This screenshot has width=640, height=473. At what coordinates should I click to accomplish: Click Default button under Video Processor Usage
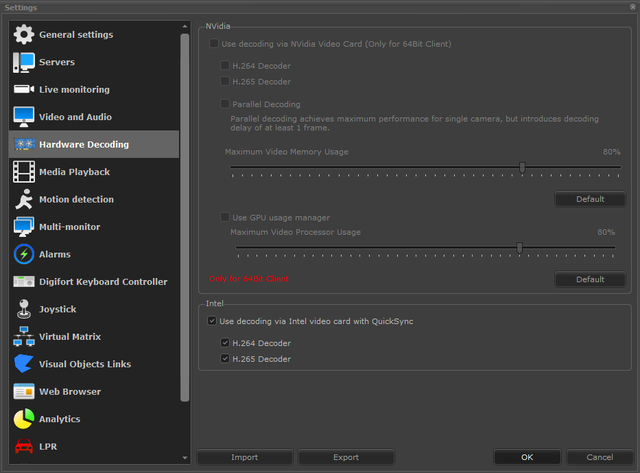coord(590,280)
